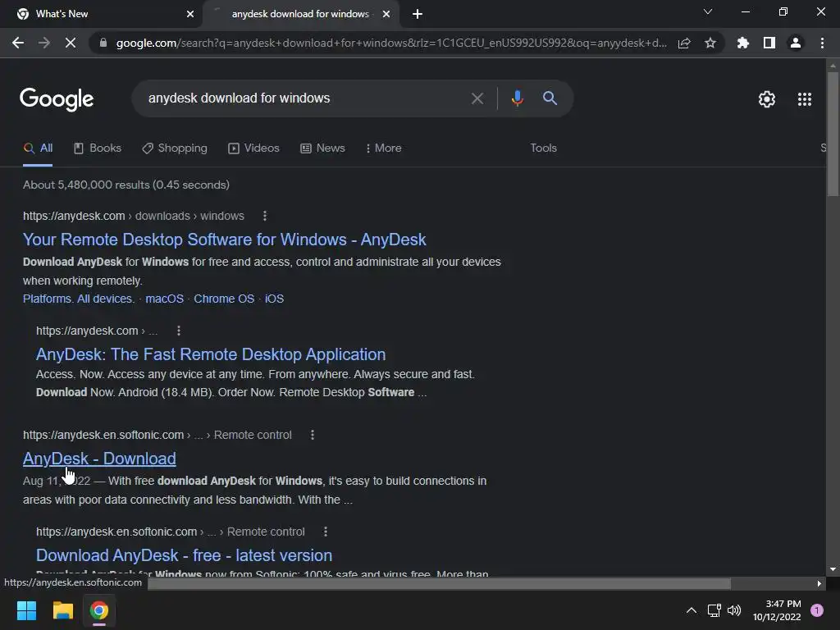840x630 pixels.
Task: Open AnyDesk - Download softonic link
Action: [x=99, y=459]
